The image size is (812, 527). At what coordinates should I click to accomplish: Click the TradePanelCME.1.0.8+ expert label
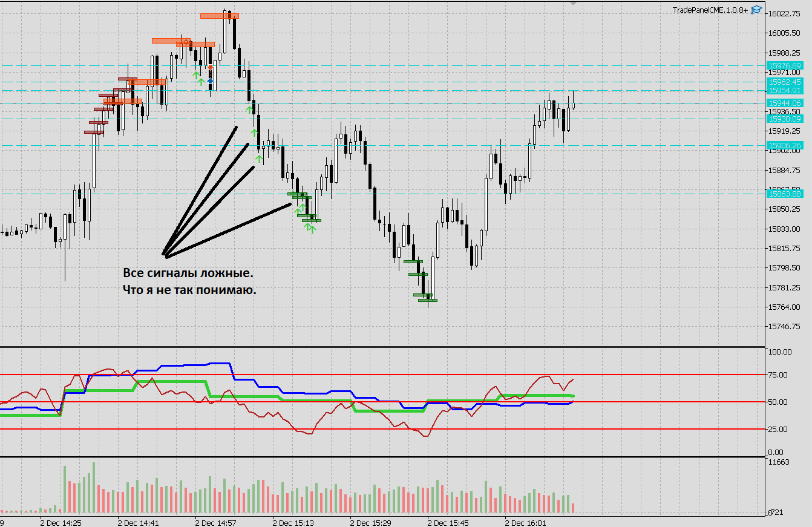pos(710,10)
